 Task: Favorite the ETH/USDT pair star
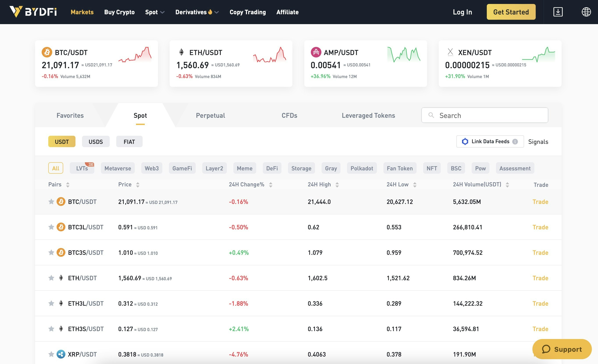(x=51, y=278)
